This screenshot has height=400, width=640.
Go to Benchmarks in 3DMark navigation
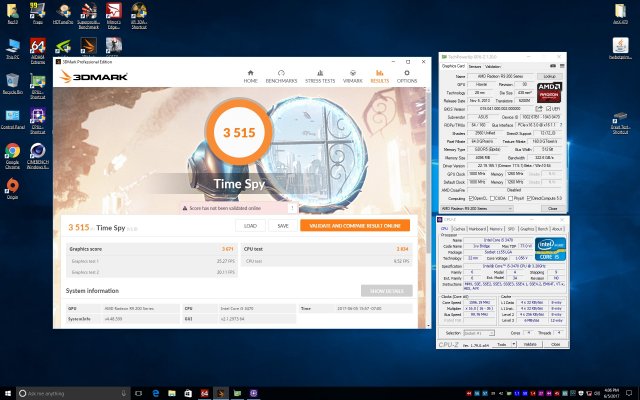(x=281, y=76)
